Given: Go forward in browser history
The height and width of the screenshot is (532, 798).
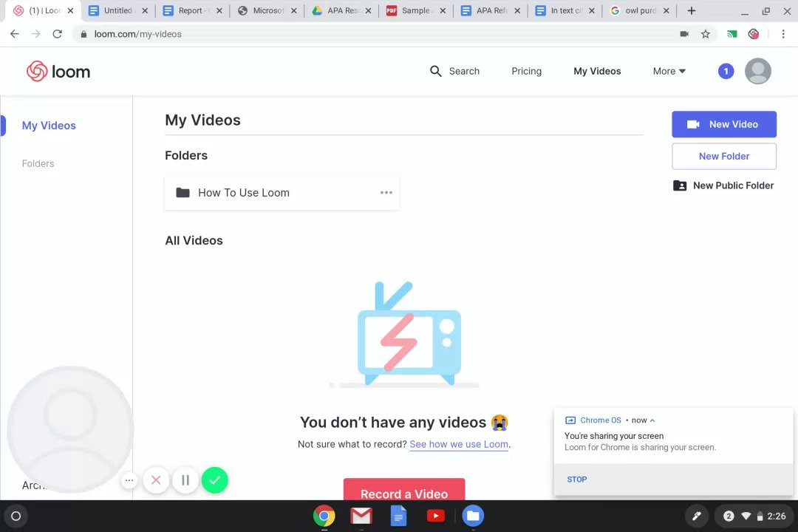Looking at the screenshot, I should click(x=35, y=34).
